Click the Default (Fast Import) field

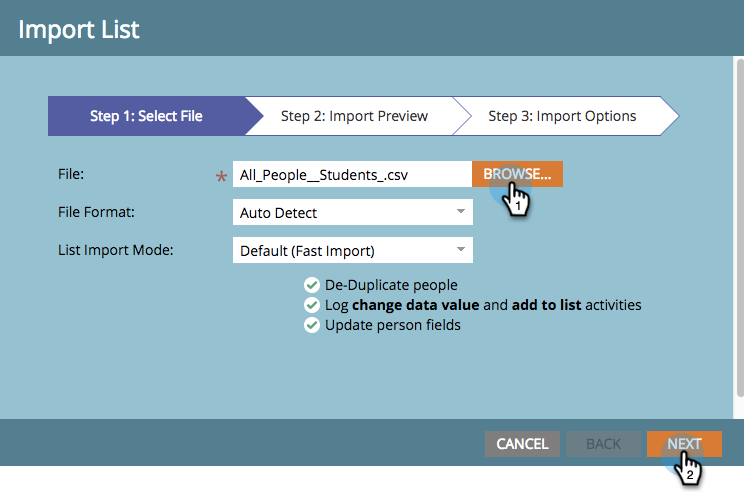coord(340,250)
